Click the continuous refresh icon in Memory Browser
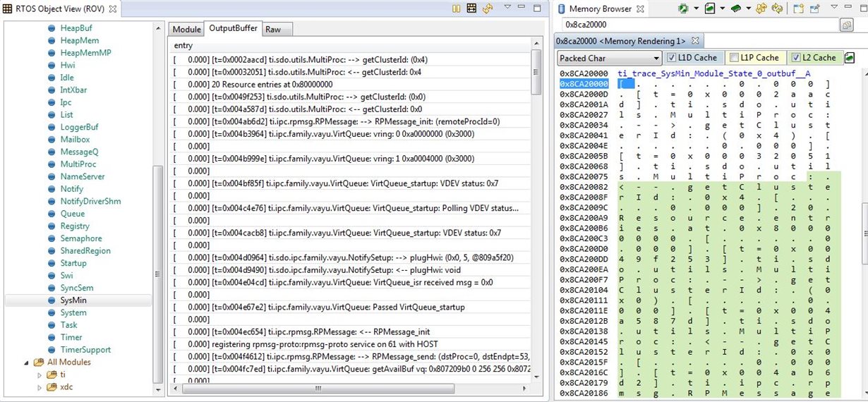868x402 pixels. (x=777, y=8)
